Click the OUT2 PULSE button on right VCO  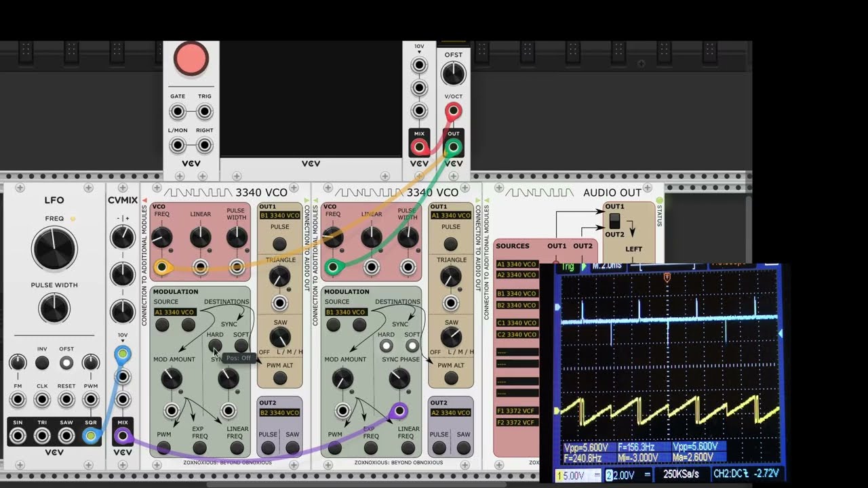tap(439, 448)
